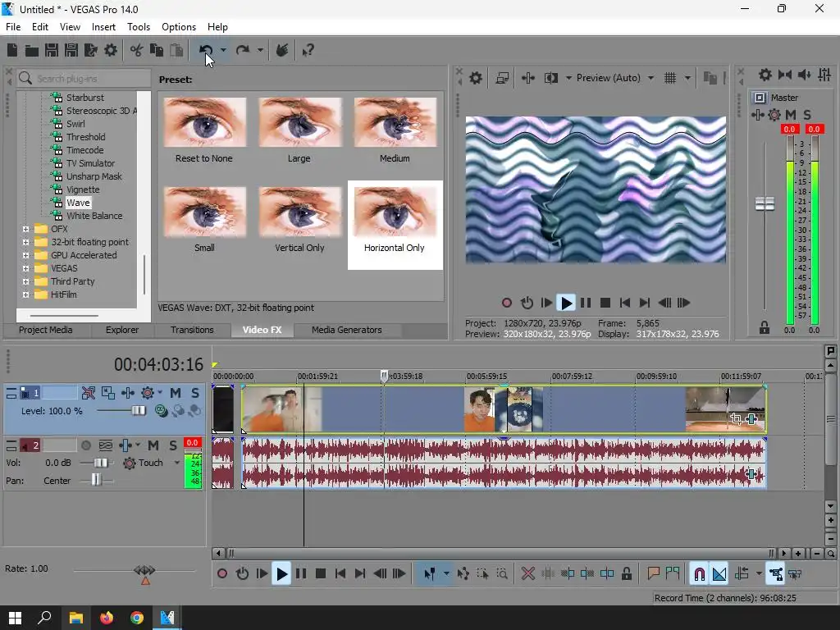Solo video track 1
This screenshot has height=630, width=840.
(195, 393)
